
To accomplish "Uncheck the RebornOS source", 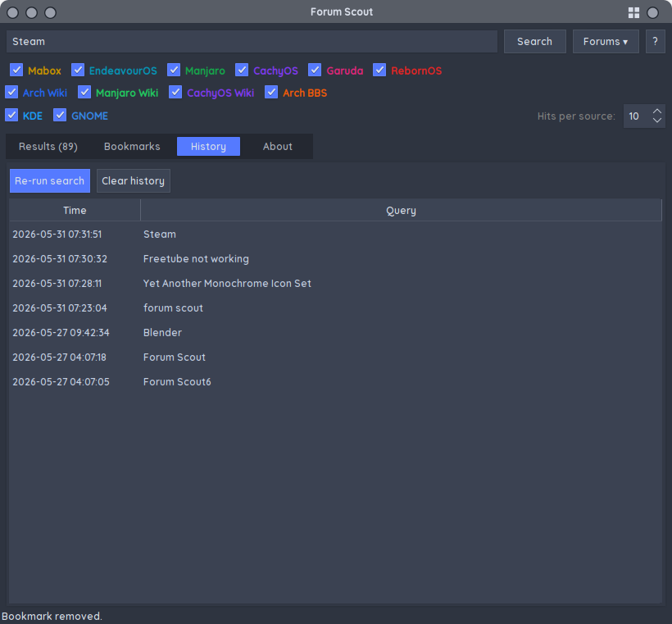I will pyautogui.click(x=379, y=70).
